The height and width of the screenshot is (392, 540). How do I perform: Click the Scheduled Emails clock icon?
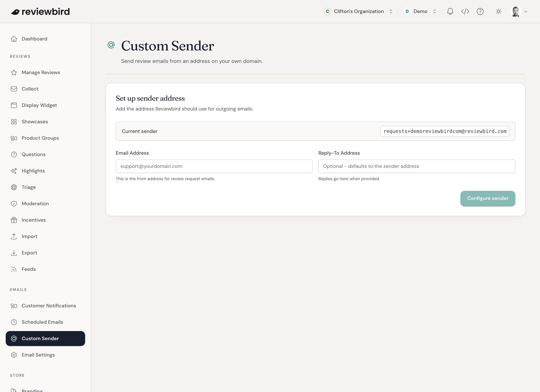(x=14, y=322)
